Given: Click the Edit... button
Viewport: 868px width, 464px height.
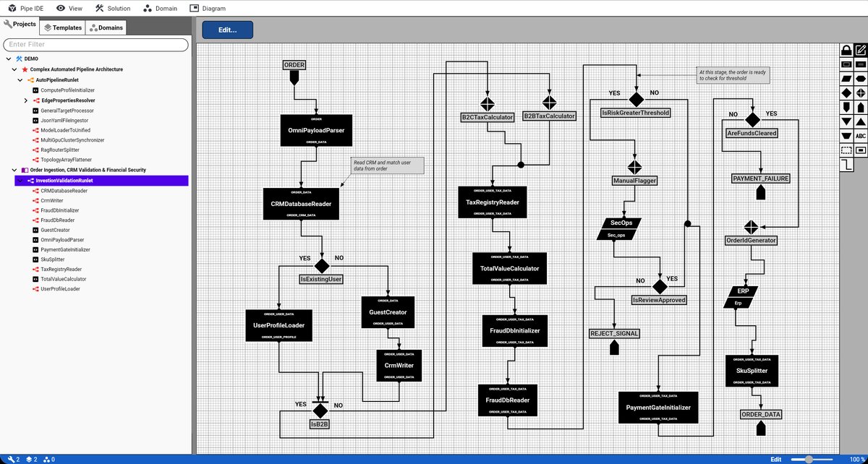Looking at the screenshot, I should tap(228, 30).
